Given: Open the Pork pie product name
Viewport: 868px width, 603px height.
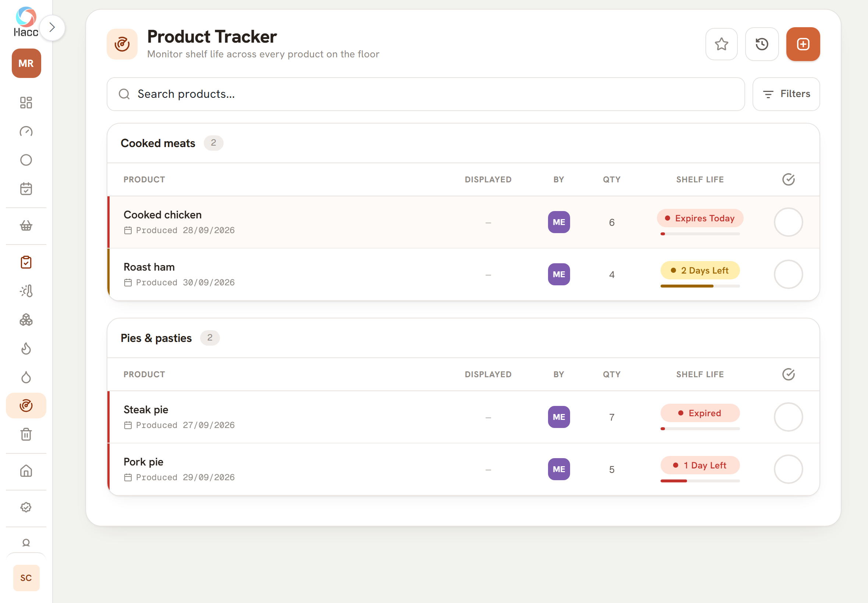Looking at the screenshot, I should 143,462.
